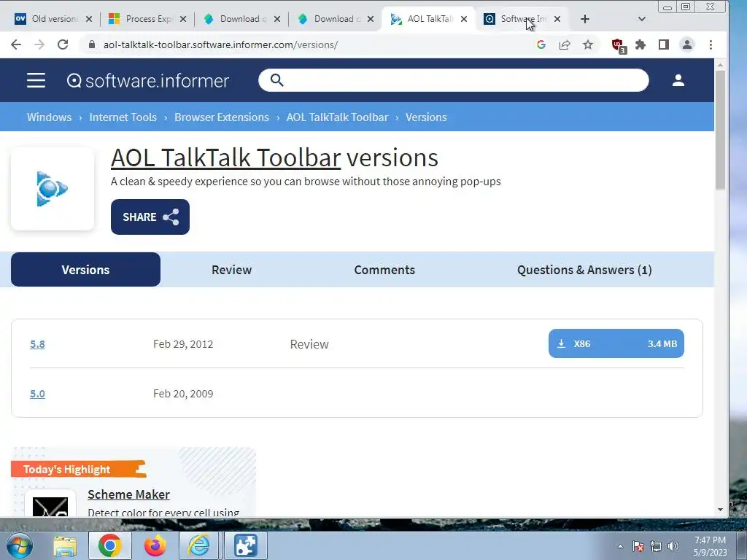Image resolution: width=747 pixels, height=560 pixels.
Task: Open the Scheme Maker link
Action: point(128,494)
